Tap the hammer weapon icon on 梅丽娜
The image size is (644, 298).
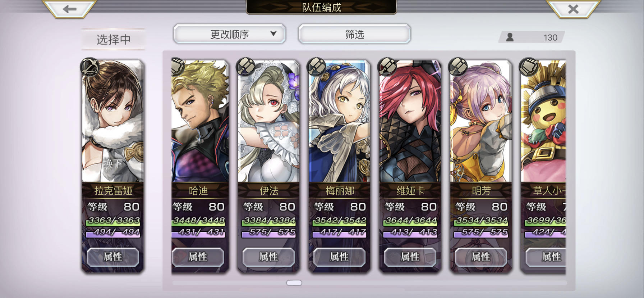tap(317, 66)
